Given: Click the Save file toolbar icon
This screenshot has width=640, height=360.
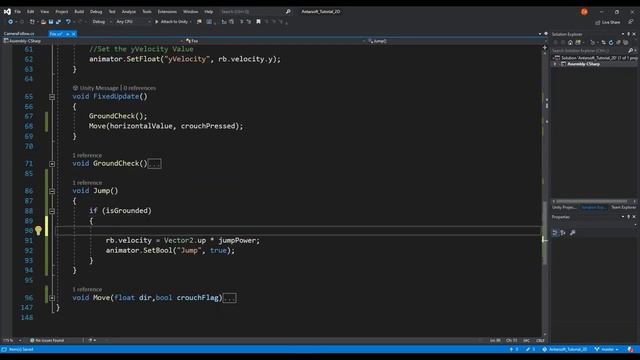Looking at the screenshot, I should pos(51,22).
